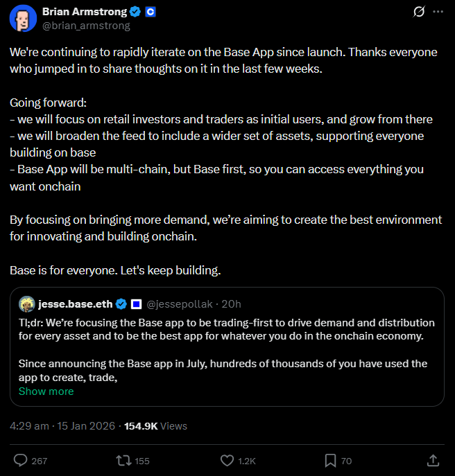Open the @brian_armstrong handle link
455x476 pixels.
[85, 26]
